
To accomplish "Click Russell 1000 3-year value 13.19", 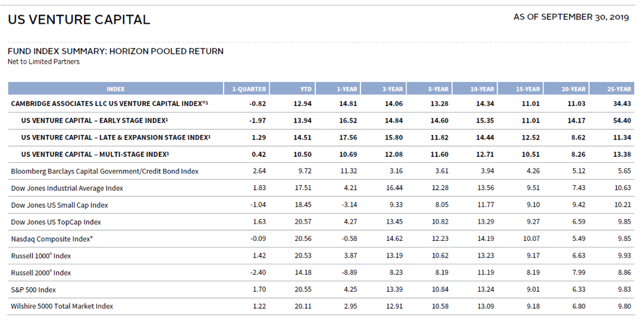I will 394,255.
